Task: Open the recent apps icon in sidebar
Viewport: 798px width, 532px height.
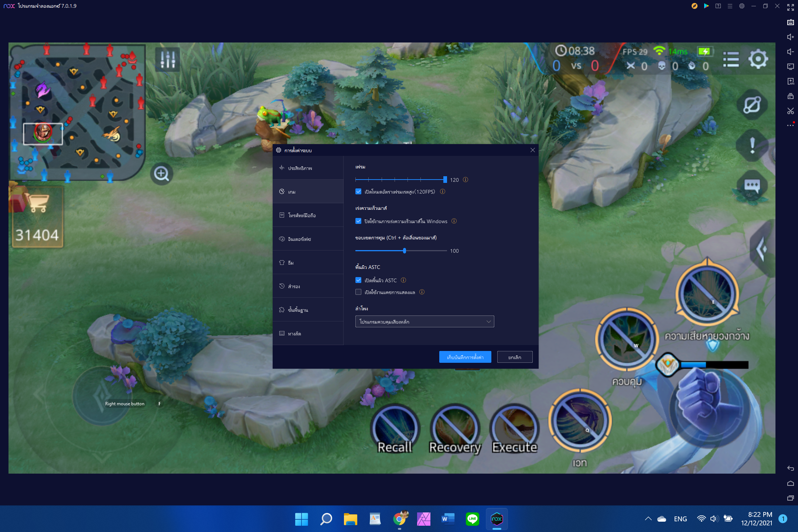Action: 790,498
